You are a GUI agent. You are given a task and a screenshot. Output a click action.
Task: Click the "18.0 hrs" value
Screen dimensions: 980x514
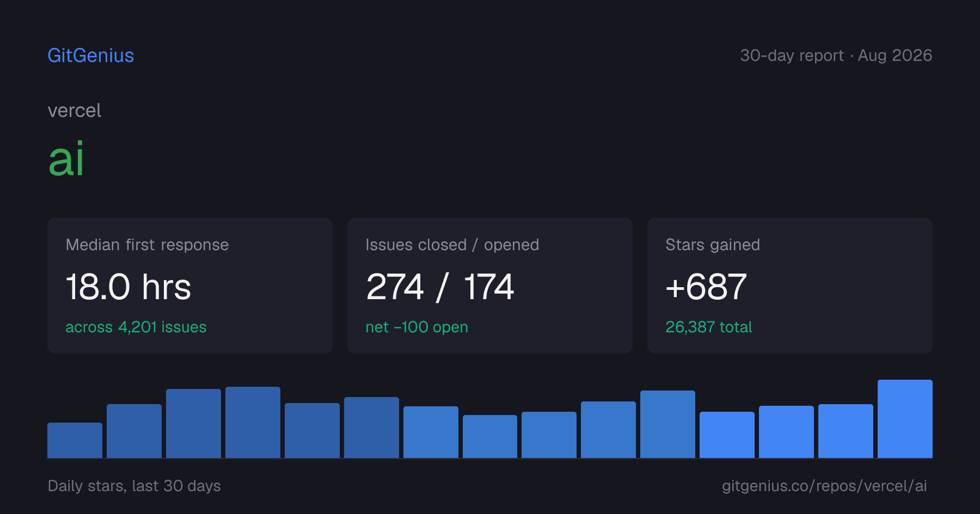pos(128,287)
